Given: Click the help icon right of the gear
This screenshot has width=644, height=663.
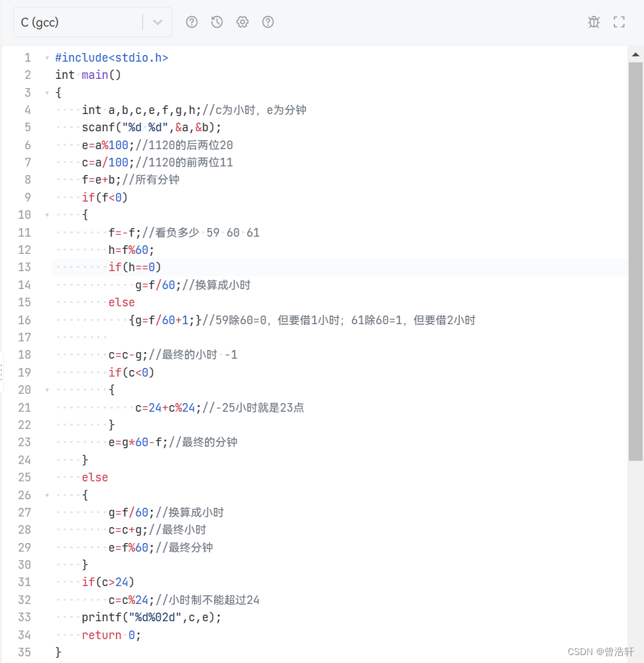Looking at the screenshot, I should point(267,22).
